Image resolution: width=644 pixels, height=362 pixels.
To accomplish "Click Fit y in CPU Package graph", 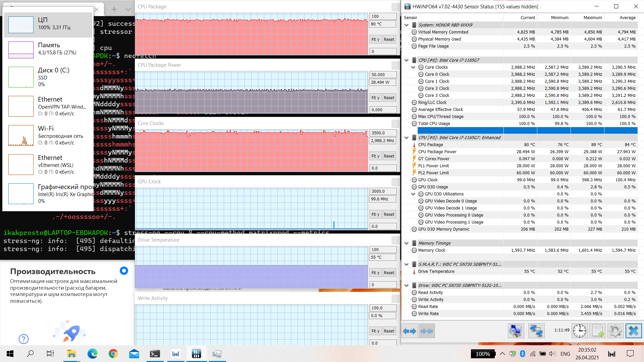I will pyautogui.click(x=375, y=39).
